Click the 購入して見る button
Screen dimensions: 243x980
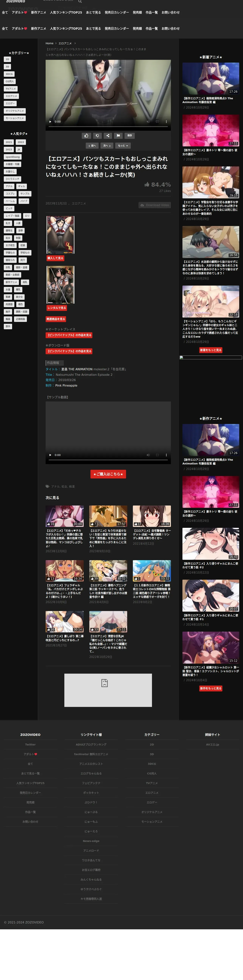(x=55, y=258)
